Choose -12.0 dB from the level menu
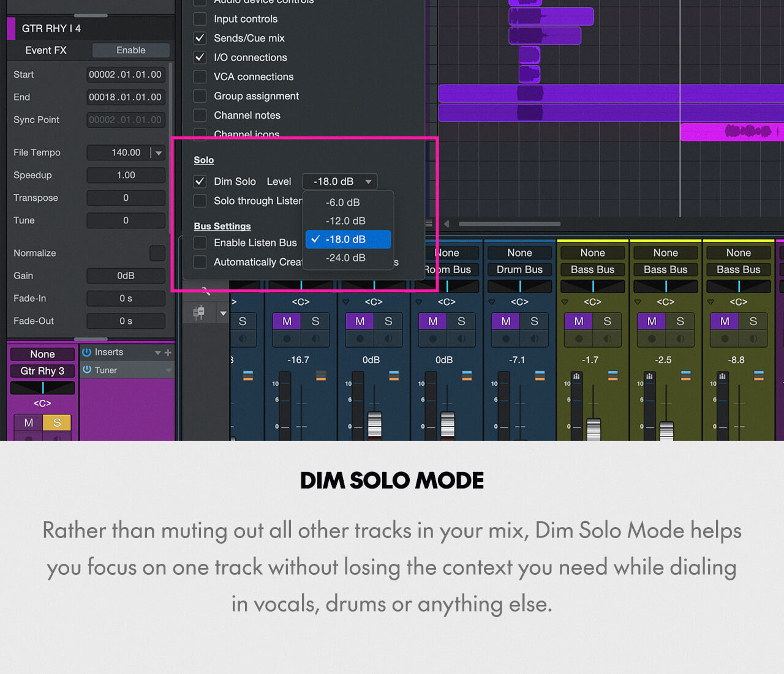784x674 pixels. (x=349, y=220)
